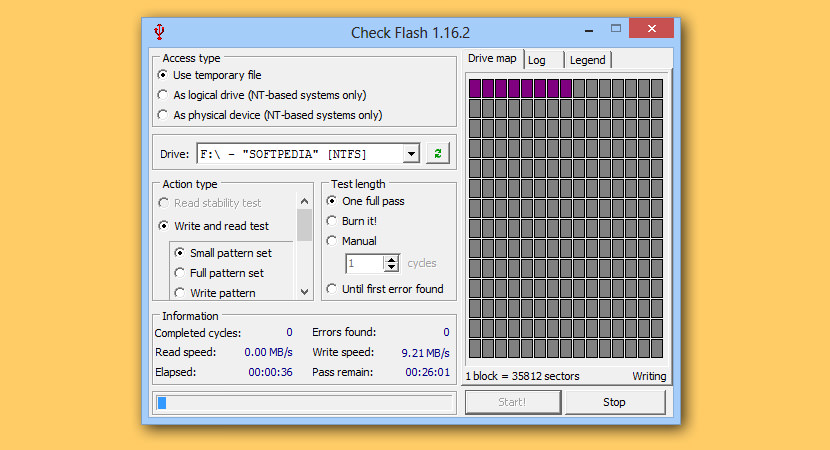Click the disabled Start! button

click(x=512, y=402)
